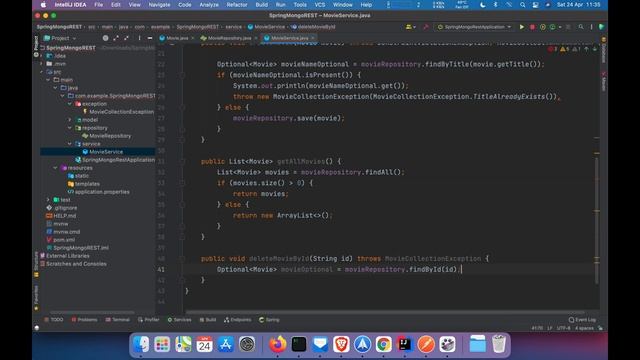Expand the model package
Screen dimensions: 640x360
[x=70, y=120]
